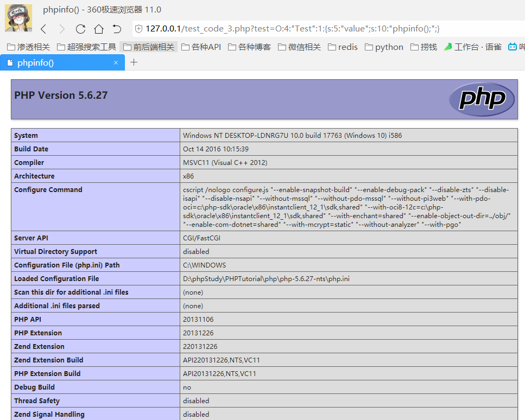
Task: Click the Configure Command row label
Action: coord(48,190)
